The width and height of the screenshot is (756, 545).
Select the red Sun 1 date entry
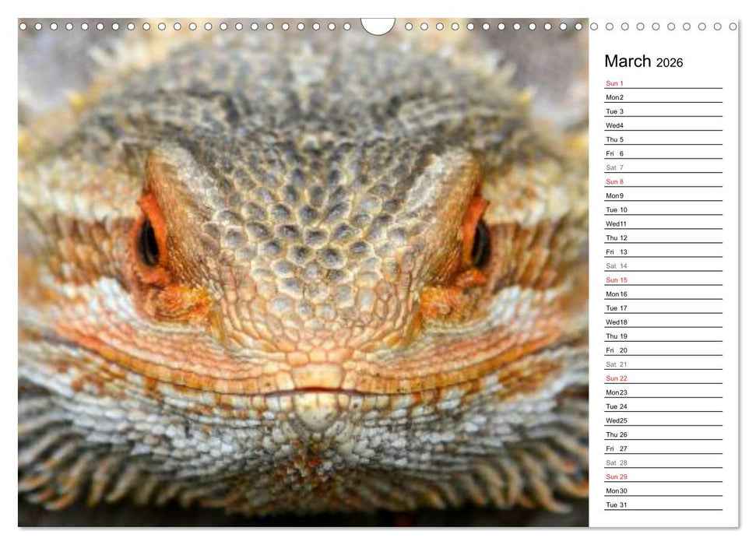[614, 83]
